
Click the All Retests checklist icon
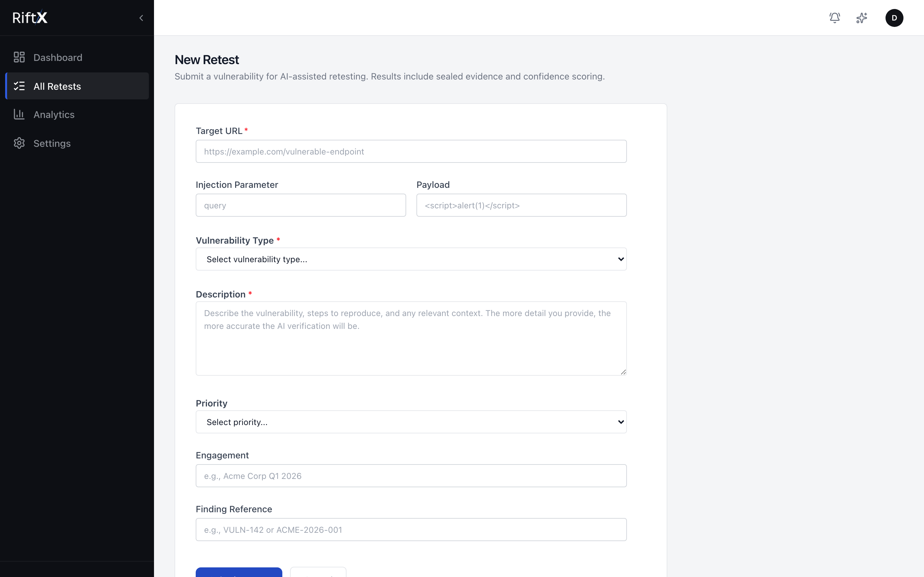(19, 86)
